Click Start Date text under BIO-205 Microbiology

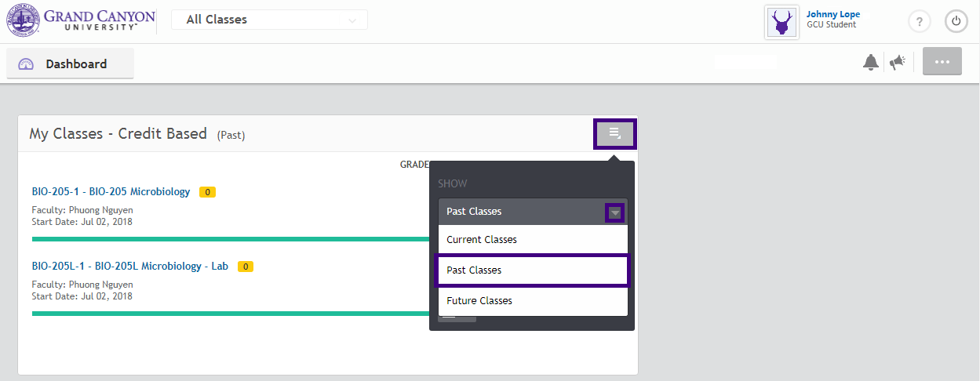[82, 222]
